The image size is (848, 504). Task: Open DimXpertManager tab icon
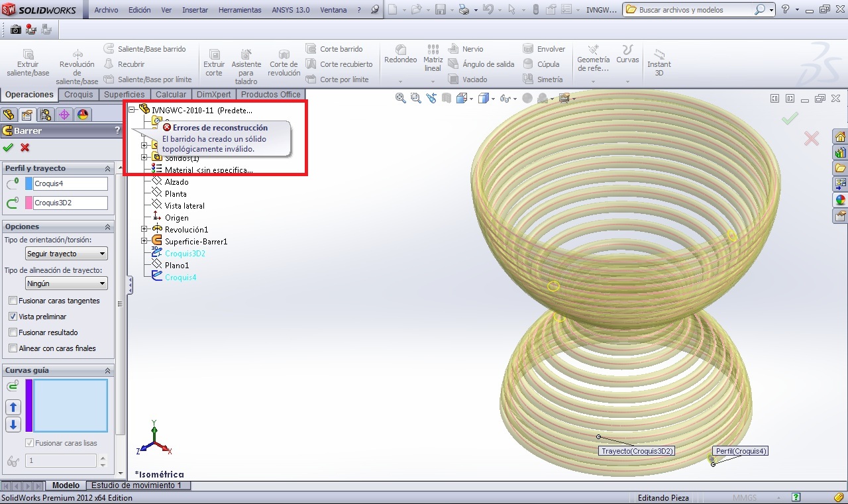pyautogui.click(x=64, y=115)
